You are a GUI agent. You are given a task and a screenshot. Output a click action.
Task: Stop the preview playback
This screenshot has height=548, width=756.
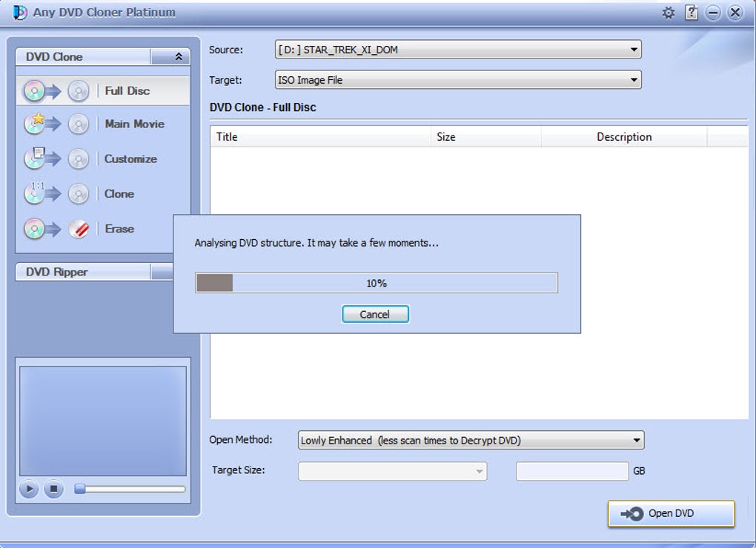click(x=53, y=489)
